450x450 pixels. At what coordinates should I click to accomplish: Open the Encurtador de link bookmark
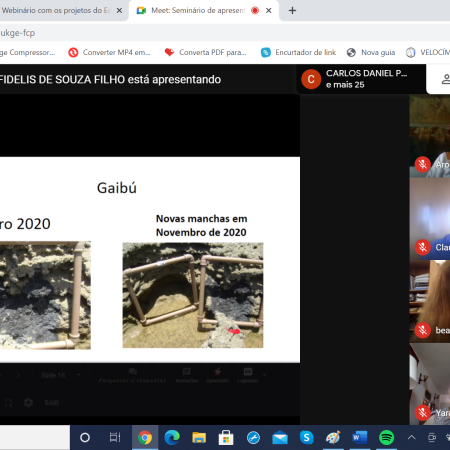pyautogui.click(x=298, y=52)
